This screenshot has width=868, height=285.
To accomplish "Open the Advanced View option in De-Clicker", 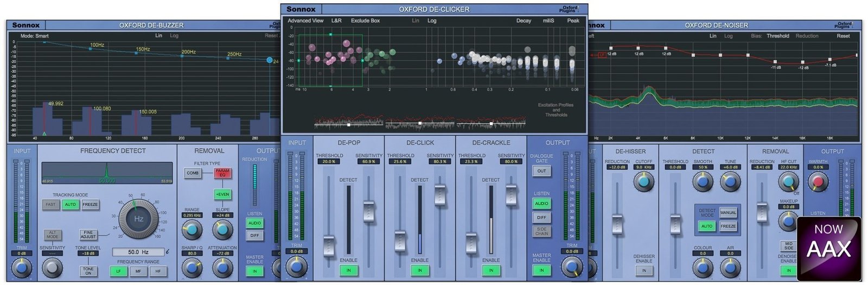I will point(305,21).
